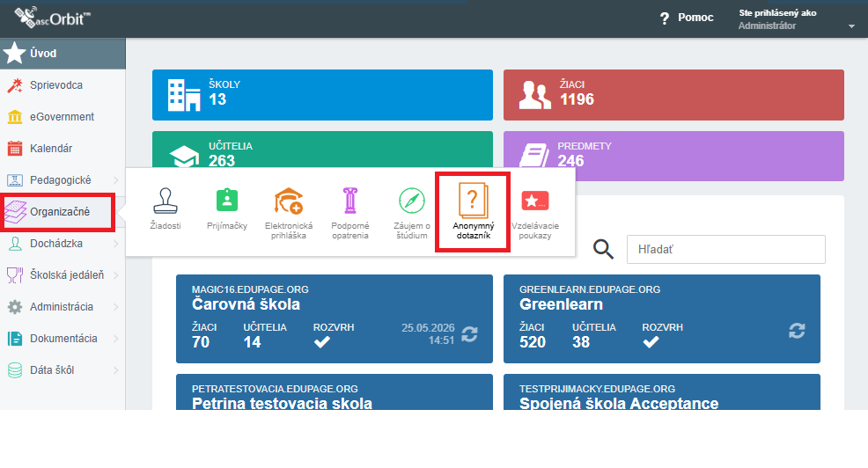
Task: Click the ascOrbit satellite logo
Action: click(x=52, y=17)
